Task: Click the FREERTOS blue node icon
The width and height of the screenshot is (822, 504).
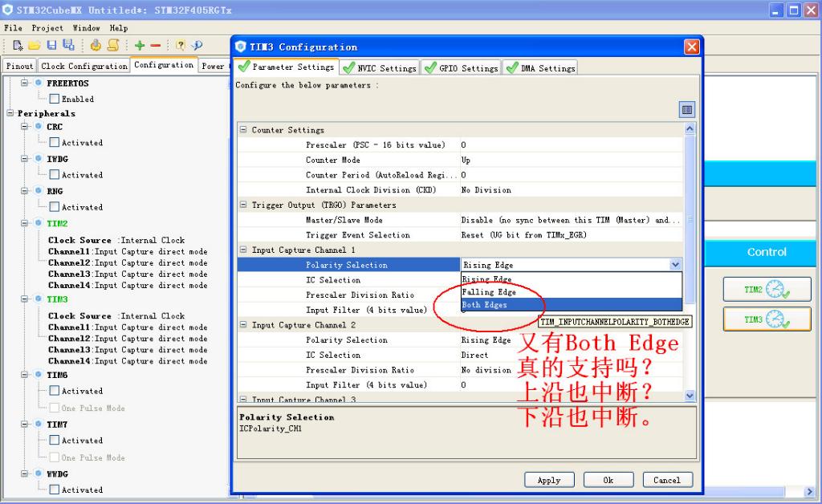Action: click(x=39, y=83)
